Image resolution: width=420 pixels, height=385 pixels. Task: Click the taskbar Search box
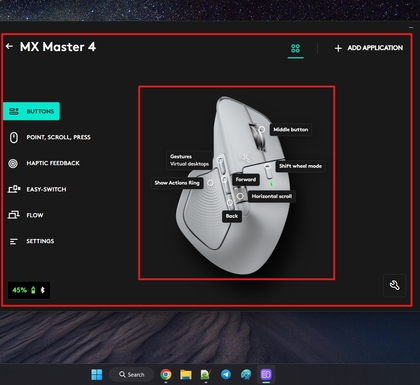[x=132, y=375]
